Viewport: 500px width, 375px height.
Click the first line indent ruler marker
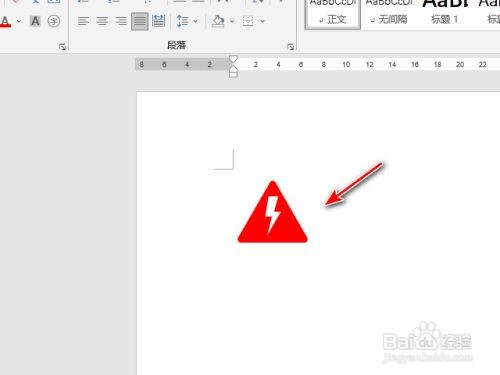[x=233, y=59]
